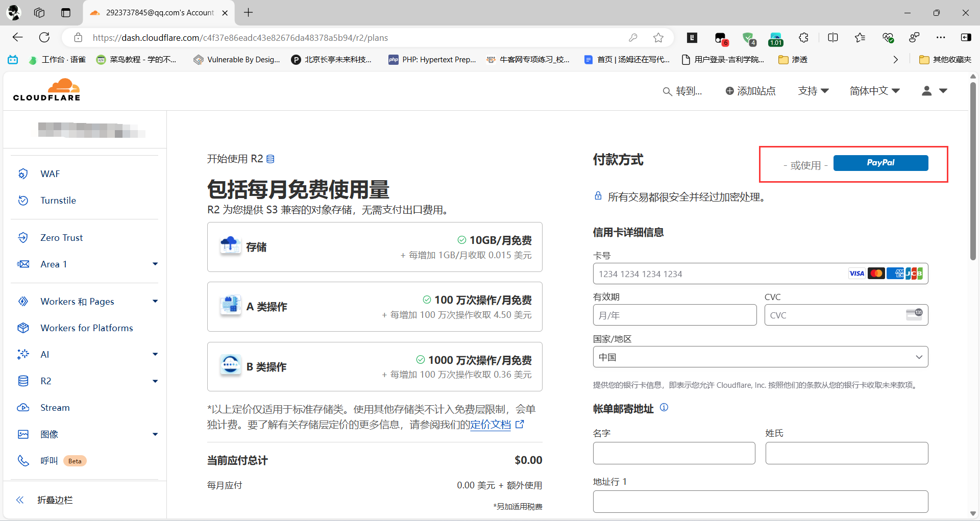Screen dimensions: 980x521
Task: Click the 有效期 expiry field
Action: [675, 315]
